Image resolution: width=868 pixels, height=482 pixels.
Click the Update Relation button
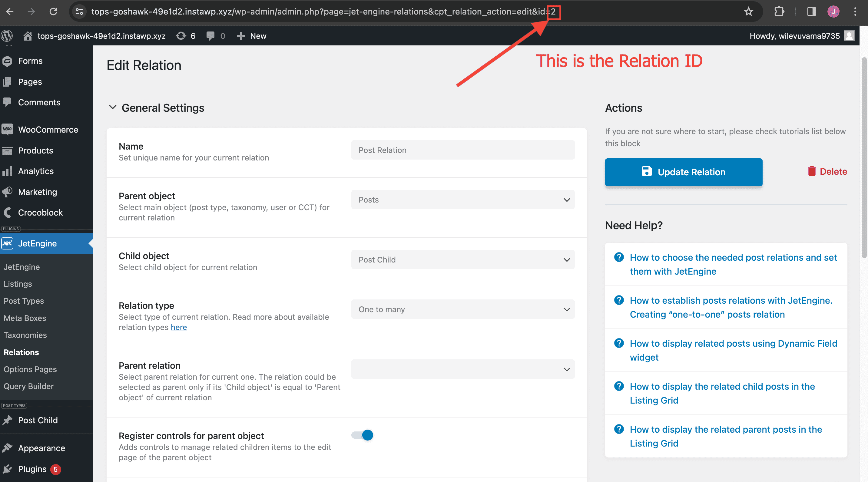tap(683, 172)
